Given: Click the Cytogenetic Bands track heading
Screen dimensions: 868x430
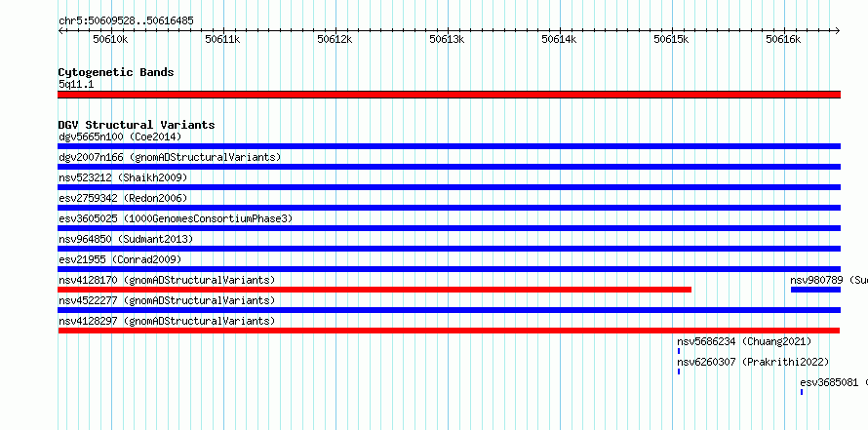Looking at the screenshot, I should click(116, 72).
